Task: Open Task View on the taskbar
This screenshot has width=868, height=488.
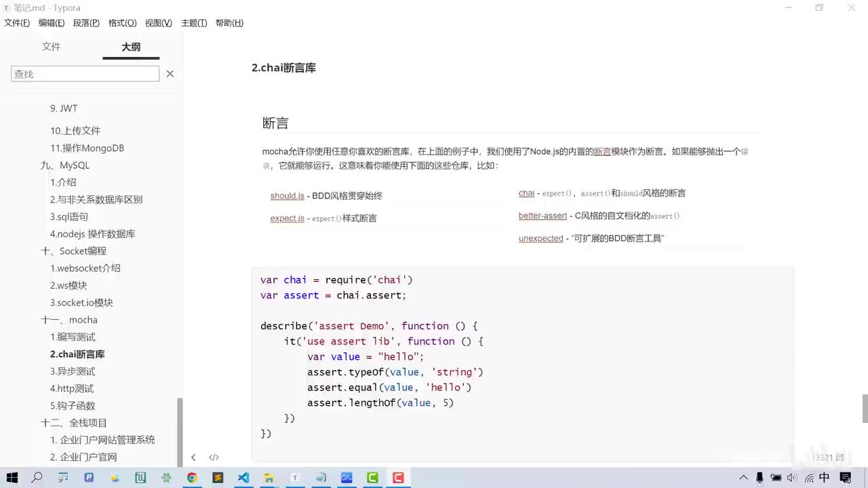Action: click(x=63, y=478)
